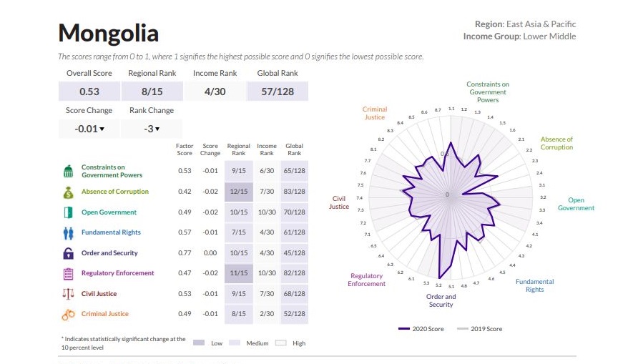This screenshot has height=364, width=633.
Task: Click the Overall Score 0.53 box
Action: [x=89, y=92]
